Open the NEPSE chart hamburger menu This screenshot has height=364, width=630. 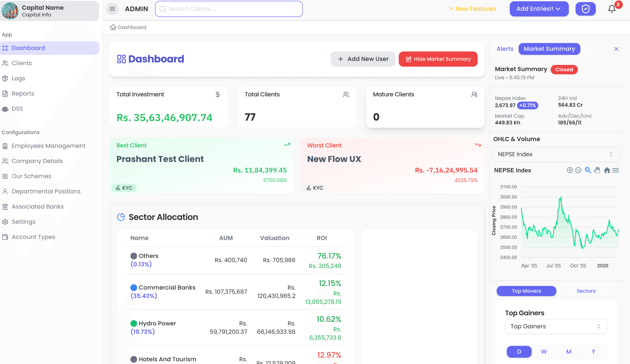(615, 170)
